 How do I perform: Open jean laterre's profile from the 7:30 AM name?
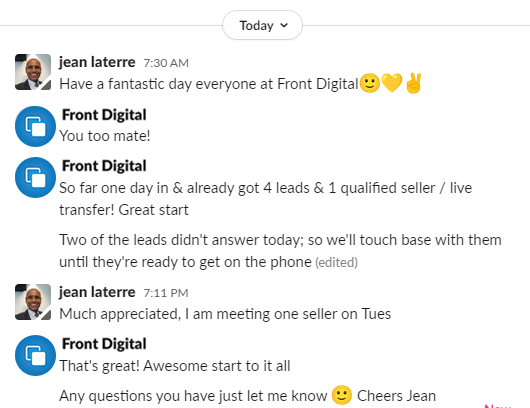tap(97, 62)
